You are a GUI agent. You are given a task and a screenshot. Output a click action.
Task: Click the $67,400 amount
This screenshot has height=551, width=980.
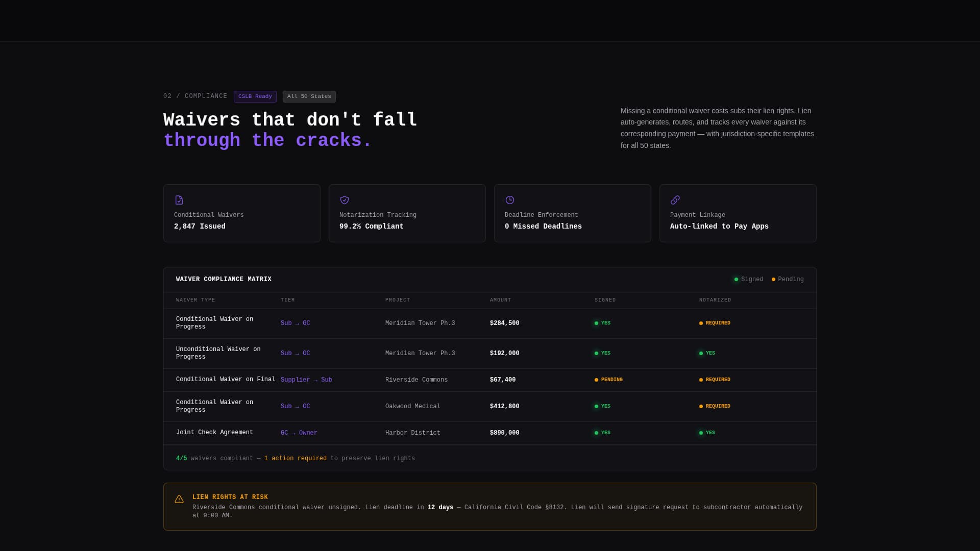pyautogui.click(x=503, y=380)
